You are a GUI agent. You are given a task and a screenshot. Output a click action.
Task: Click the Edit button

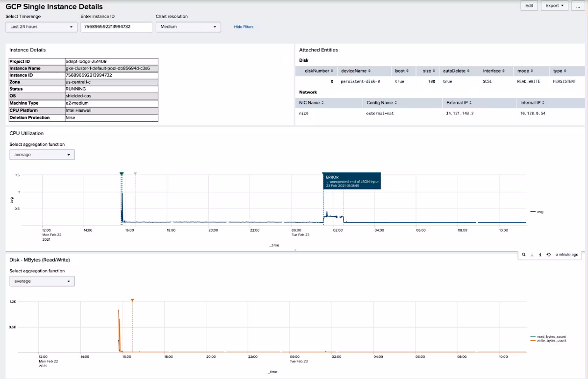tap(529, 6)
